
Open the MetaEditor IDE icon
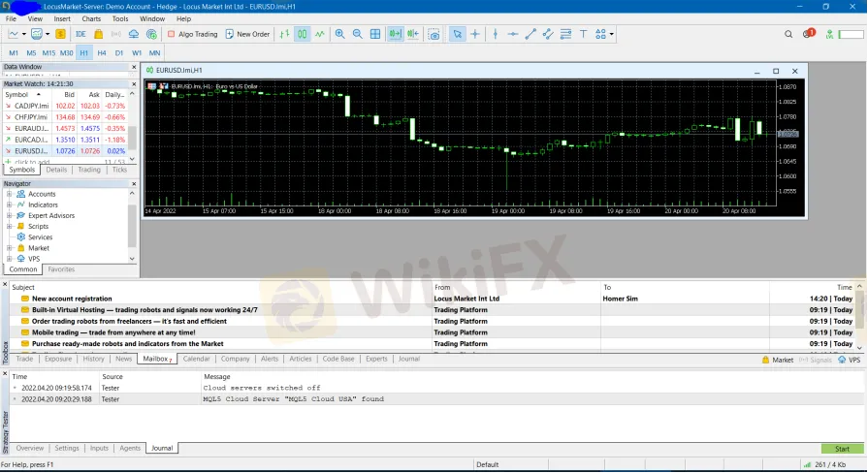(x=80, y=34)
